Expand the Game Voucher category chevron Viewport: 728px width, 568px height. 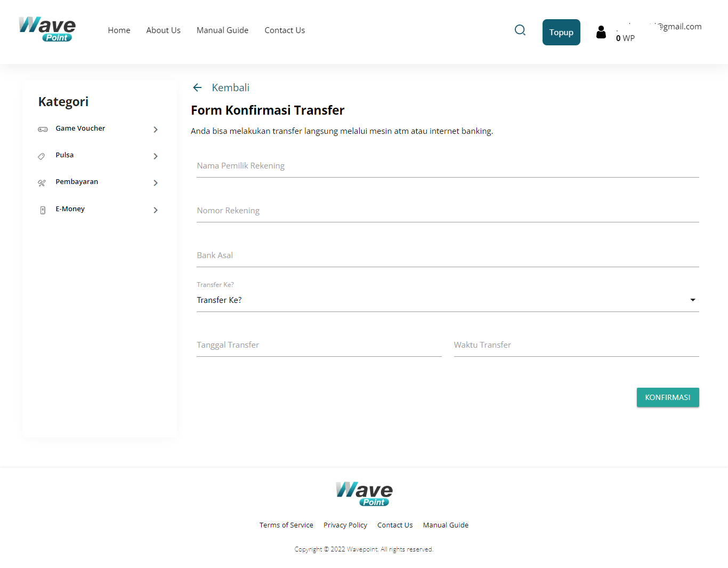(x=155, y=129)
